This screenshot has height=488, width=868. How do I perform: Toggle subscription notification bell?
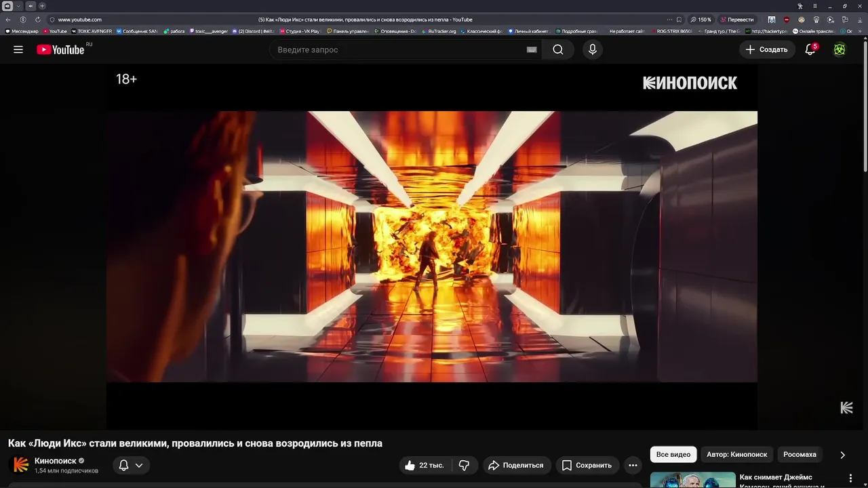point(123,465)
